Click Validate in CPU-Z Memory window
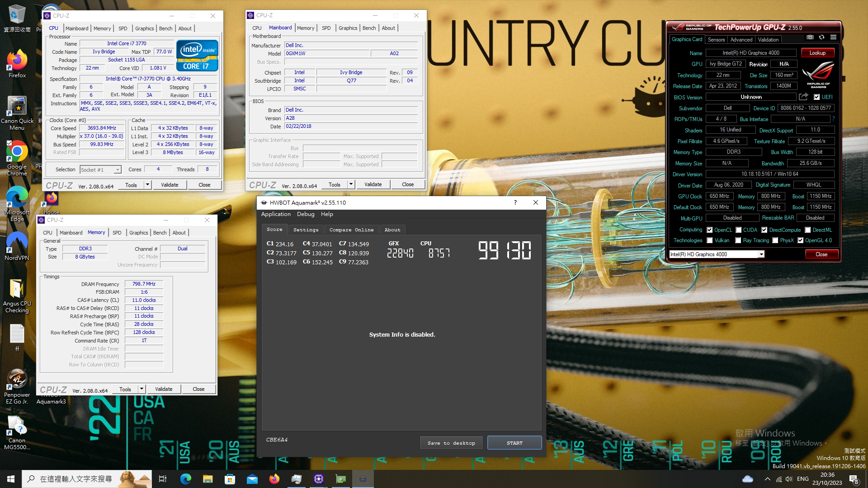This screenshot has width=868, height=488. click(164, 389)
